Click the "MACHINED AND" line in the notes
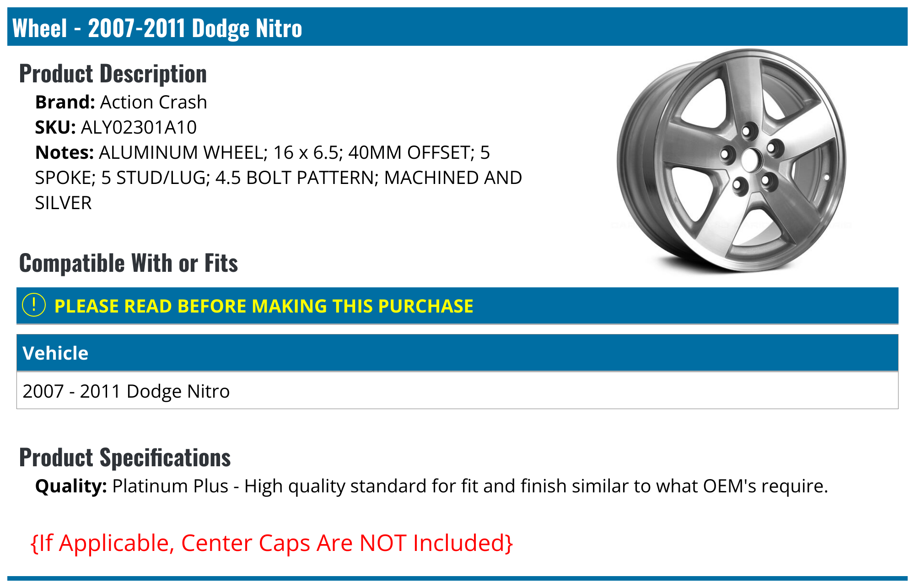This screenshot has width=915, height=588. coord(453,178)
